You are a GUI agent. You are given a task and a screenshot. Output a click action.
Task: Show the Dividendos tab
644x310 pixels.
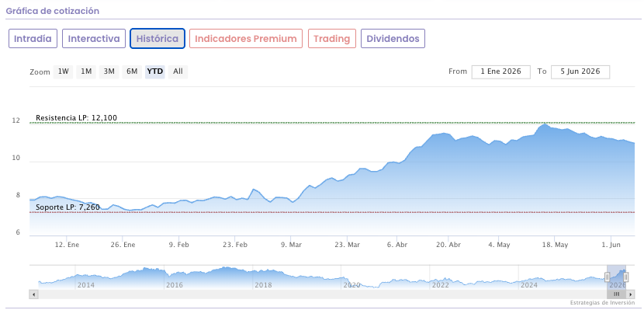tap(393, 39)
